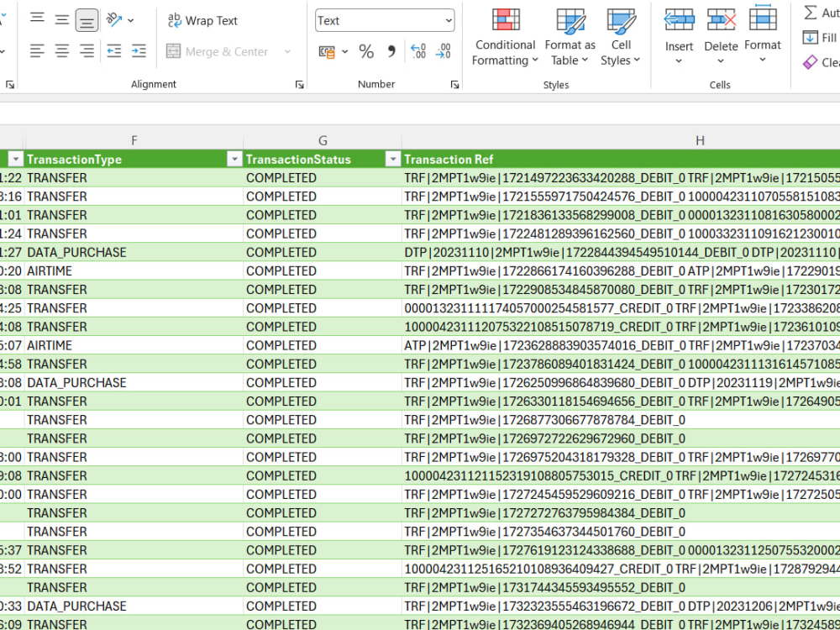Toggle middle vertical alignment
This screenshot has height=630, width=840.
click(61, 18)
